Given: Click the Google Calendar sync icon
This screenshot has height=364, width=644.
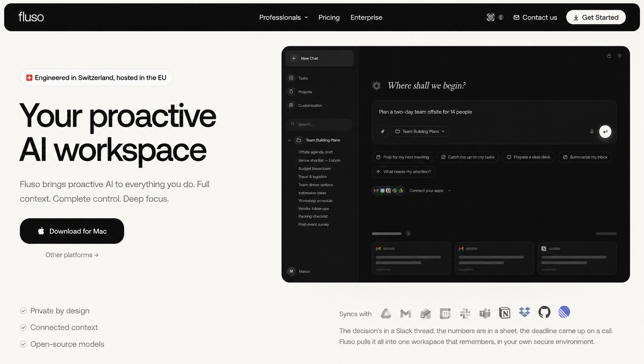Looking at the screenshot, I should pyautogui.click(x=445, y=314).
